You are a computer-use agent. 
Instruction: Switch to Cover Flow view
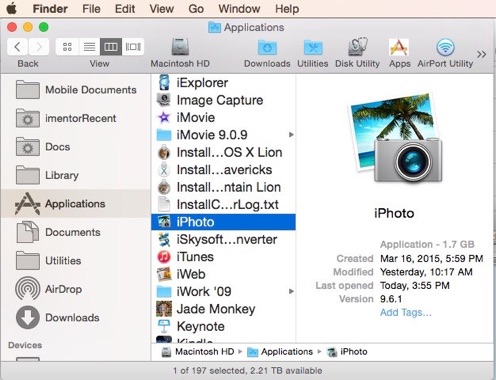[133, 47]
